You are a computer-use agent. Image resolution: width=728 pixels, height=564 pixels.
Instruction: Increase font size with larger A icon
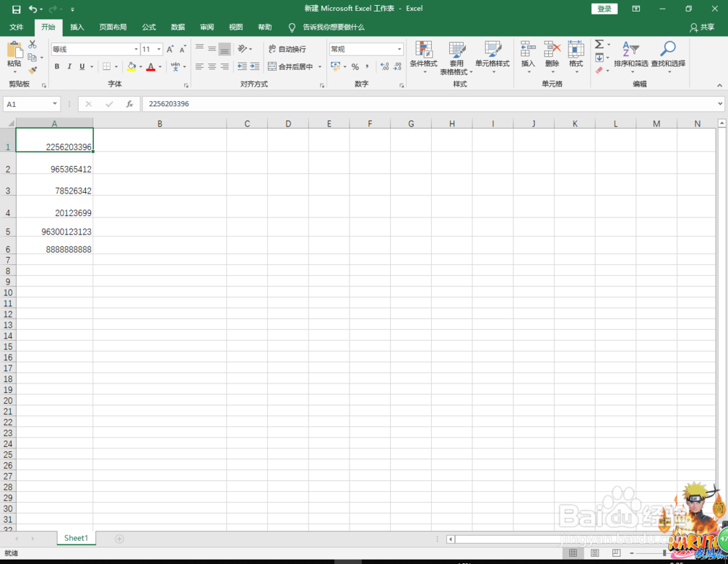pos(170,49)
